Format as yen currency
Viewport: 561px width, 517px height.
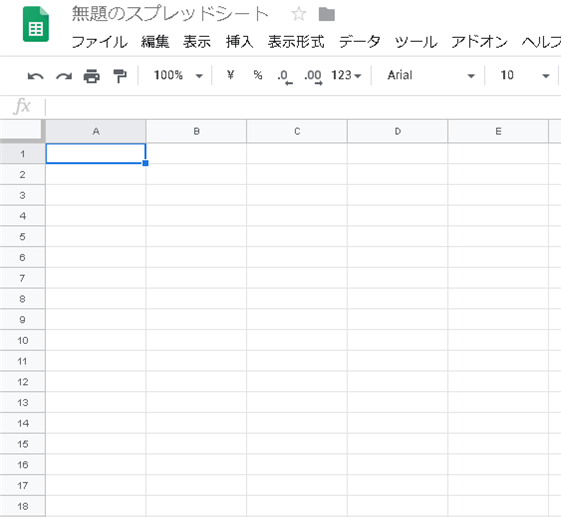[230, 75]
